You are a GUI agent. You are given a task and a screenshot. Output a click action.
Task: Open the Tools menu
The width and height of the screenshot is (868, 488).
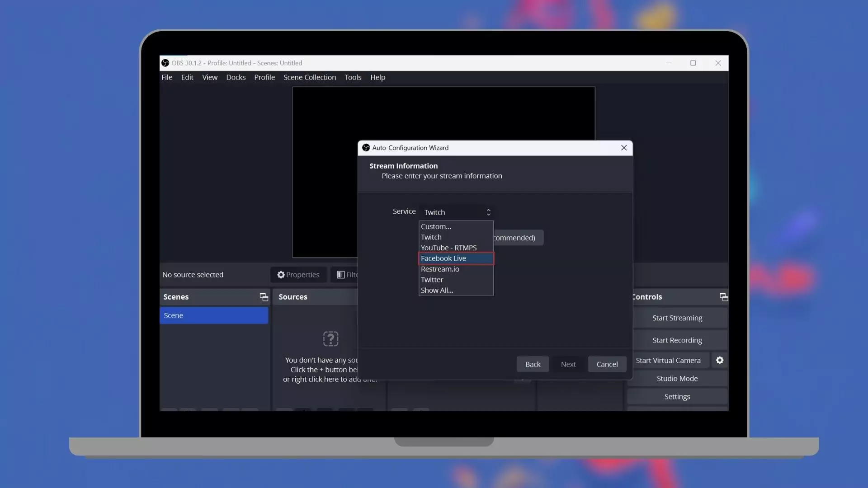(353, 77)
